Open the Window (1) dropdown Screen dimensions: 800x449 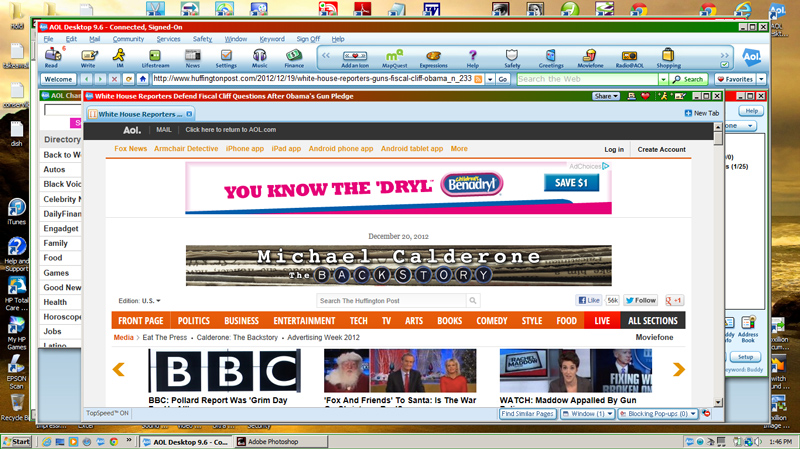tap(587, 414)
